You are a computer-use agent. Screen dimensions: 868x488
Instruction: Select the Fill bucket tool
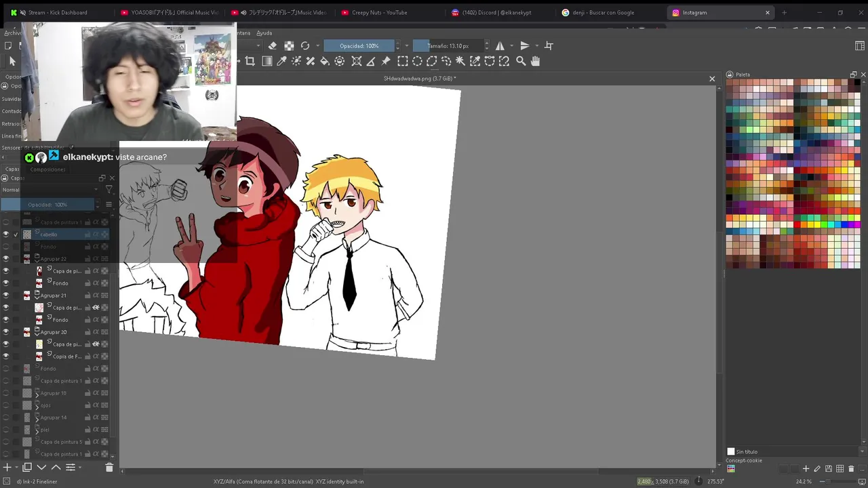325,61
